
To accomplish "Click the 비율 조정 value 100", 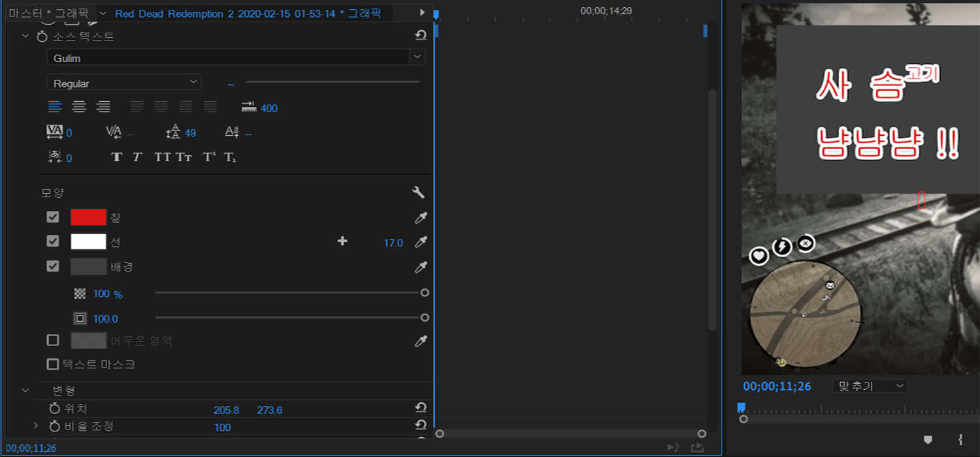I will [x=223, y=428].
